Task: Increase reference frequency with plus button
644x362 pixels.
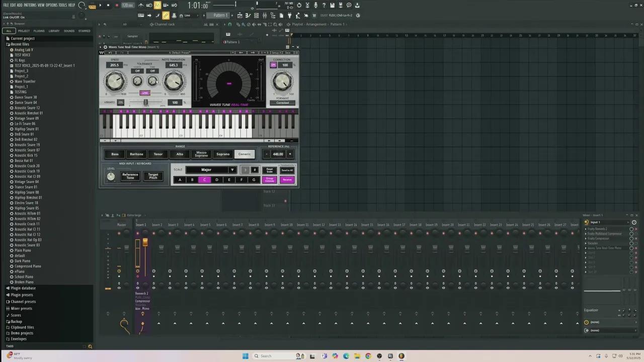Action: (290, 154)
